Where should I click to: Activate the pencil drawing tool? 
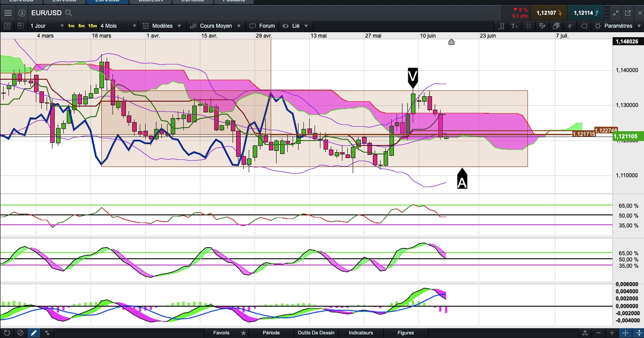coord(34,333)
